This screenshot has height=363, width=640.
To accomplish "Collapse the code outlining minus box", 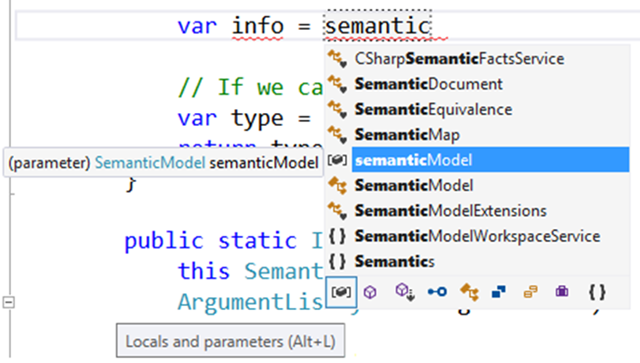I will pos(9,302).
